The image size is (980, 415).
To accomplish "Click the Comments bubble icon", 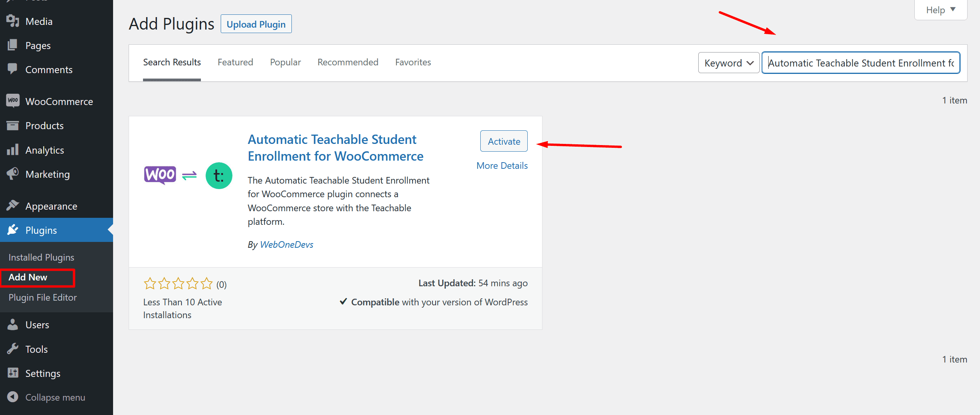I will pos(13,69).
